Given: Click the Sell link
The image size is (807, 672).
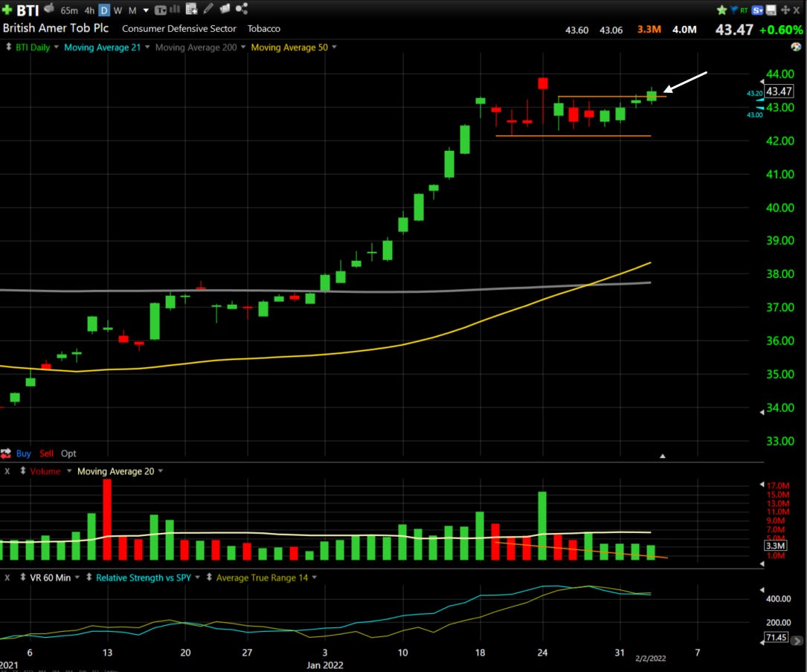Looking at the screenshot, I should (46, 453).
